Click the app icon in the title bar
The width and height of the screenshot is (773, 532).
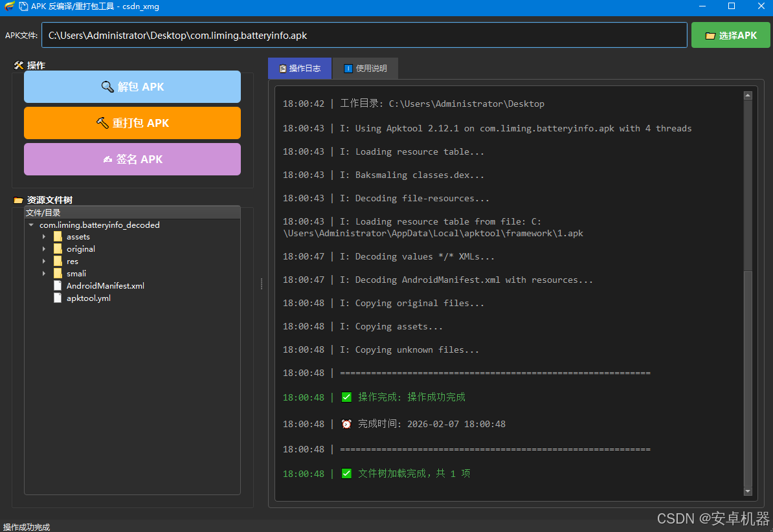click(9, 6)
